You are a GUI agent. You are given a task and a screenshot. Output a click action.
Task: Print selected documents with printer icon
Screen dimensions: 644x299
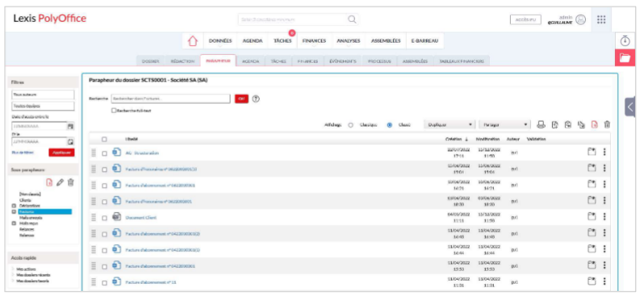pos(541,125)
